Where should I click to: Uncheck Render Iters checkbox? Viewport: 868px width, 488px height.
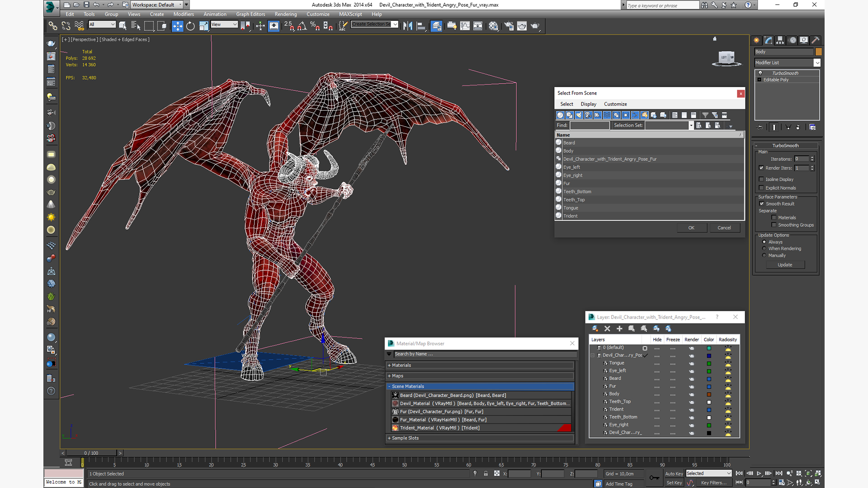coord(761,168)
